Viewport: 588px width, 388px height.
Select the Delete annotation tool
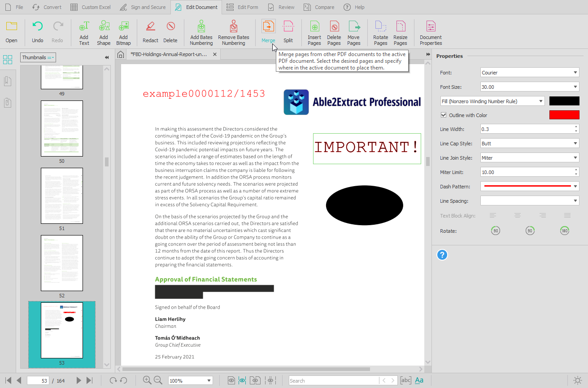click(170, 31)
